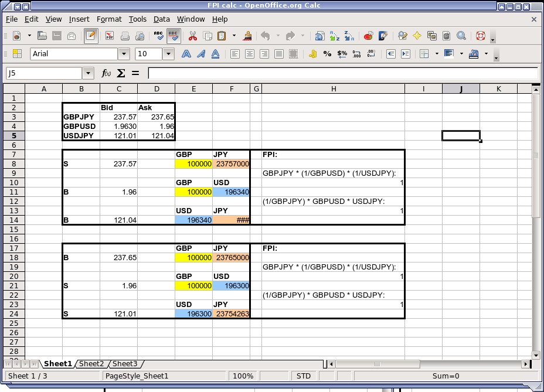544x392 pixels.
Task: Sort ascending with the A-Z icon
Action: coord(334,36)
